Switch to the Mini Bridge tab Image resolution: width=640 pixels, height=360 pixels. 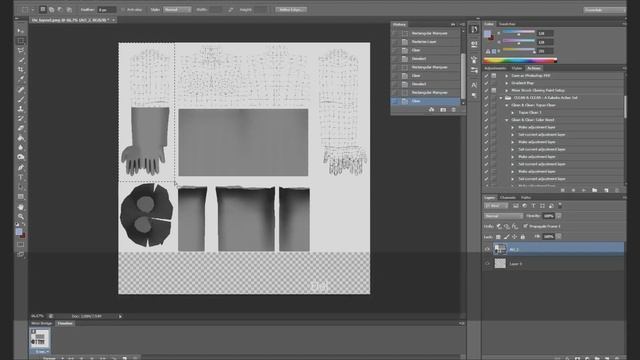tap(42, 323)
